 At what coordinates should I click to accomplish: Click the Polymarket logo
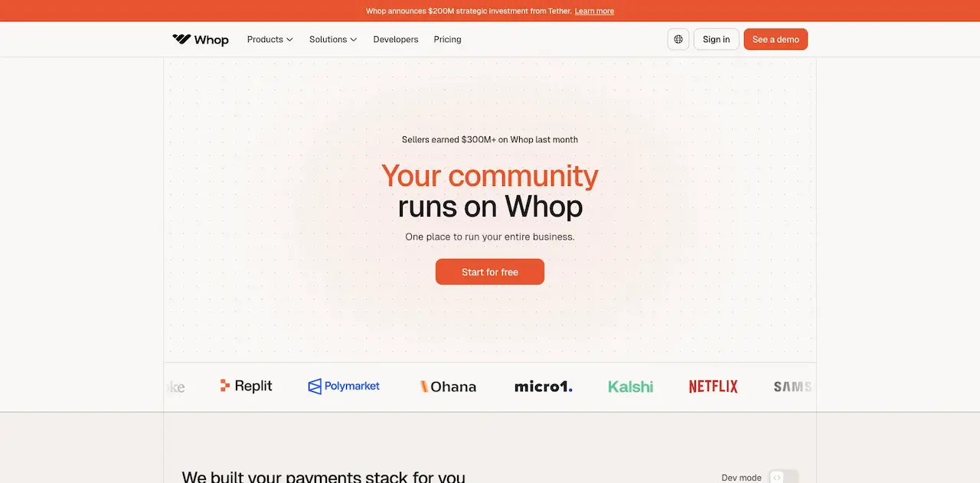pos(344,387)
